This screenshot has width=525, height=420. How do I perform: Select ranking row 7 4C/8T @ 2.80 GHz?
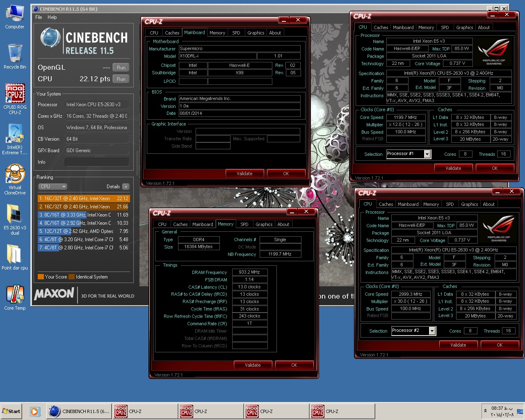84,248
